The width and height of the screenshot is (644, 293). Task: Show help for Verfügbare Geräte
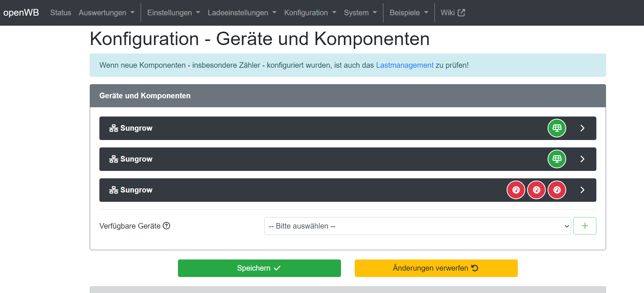click(166, 226)
